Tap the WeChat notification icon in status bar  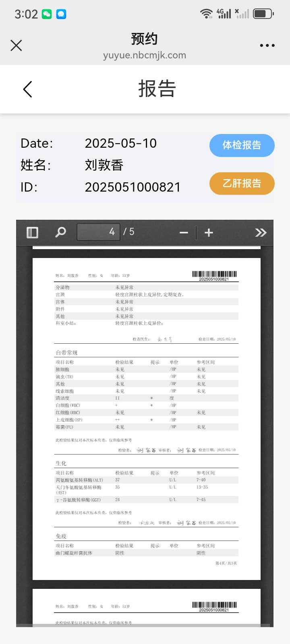click(47, 14)
